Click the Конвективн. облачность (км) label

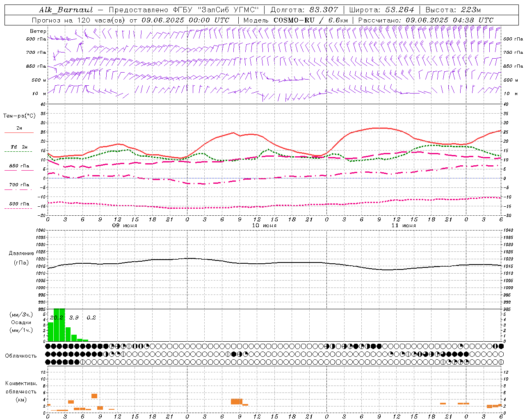tap(21, 392)
